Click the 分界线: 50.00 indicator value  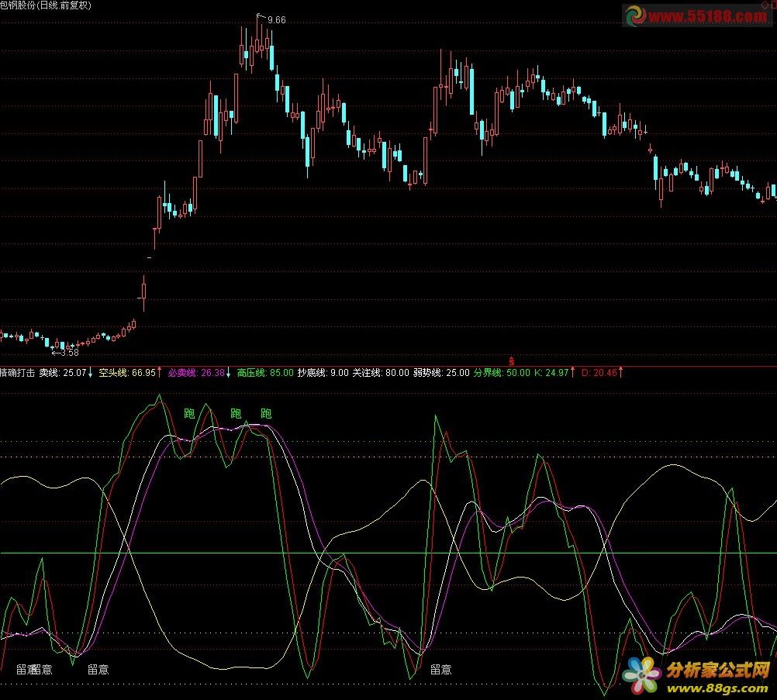[502, 373]
